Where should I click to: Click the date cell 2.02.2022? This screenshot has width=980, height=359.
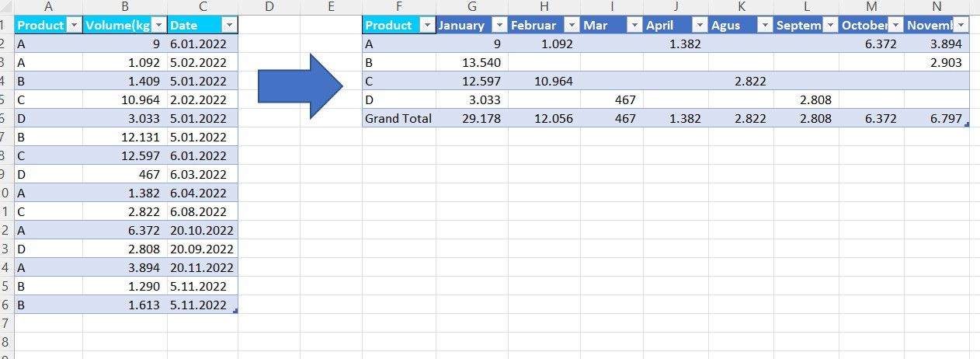(203, 100)
